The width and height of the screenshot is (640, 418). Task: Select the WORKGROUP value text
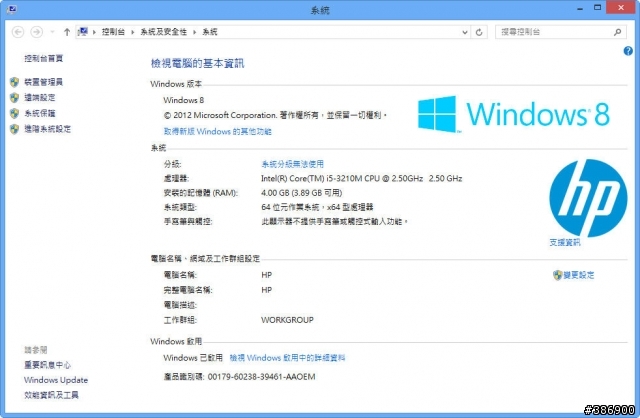click(287, 320)
